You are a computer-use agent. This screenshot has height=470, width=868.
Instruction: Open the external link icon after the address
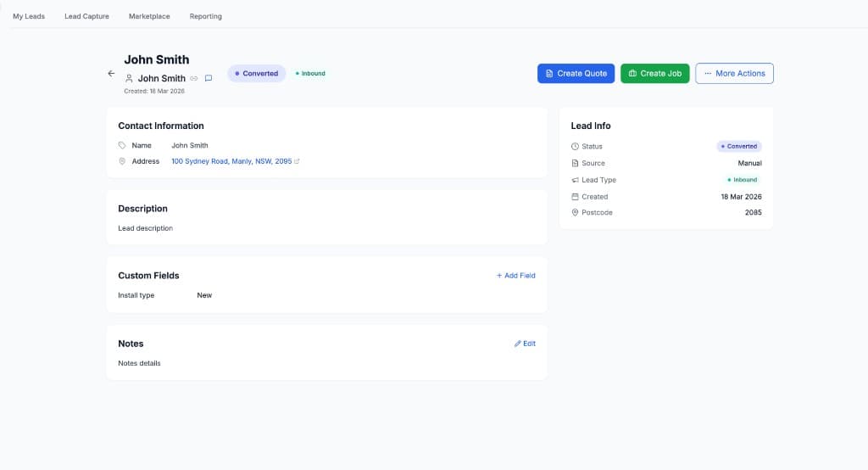[x=297, y=161]
